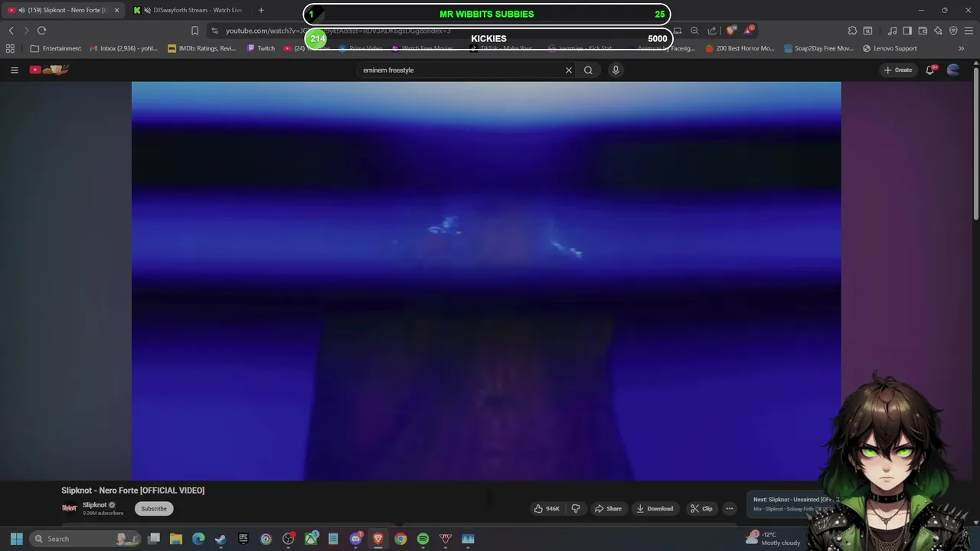Viewport: 980px width, 551px height.
Task: Bookmark this page with the bookmark icon
Action: tap(194, 31)
